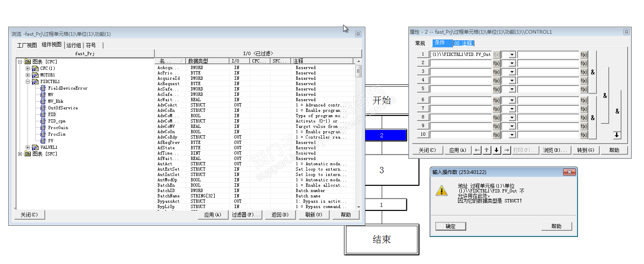Switch to the 工厂视图 tab
Viewport: 644px width, 264px height.
[x=27, y=45]
